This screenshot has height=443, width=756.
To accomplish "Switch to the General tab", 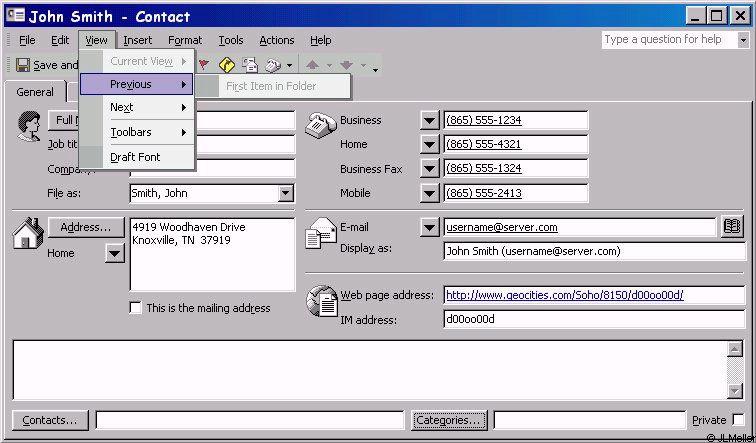I will (35, 92).
